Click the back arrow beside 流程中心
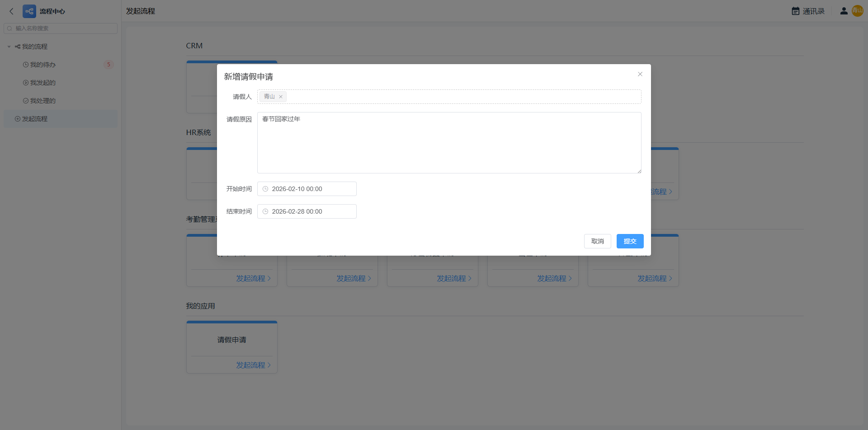This screenshot has width=868, height=430. tap(12, 11)
